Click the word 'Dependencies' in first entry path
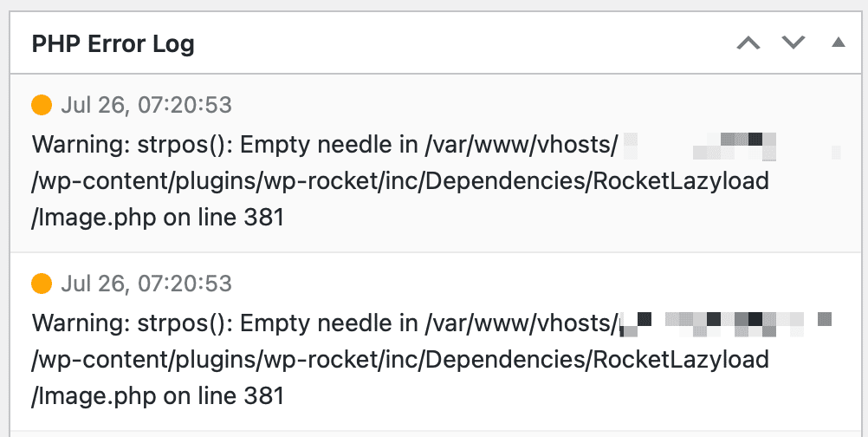 point(505,181)
